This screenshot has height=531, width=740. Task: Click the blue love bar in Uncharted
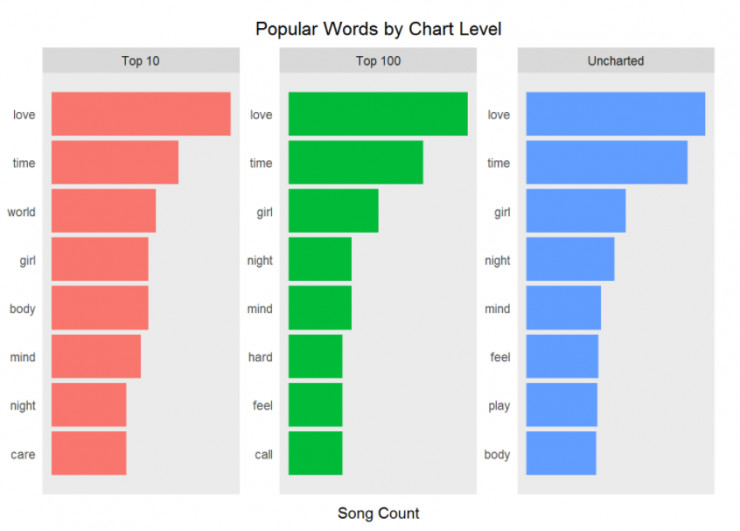pyautogui.click(x=615, y=114)
